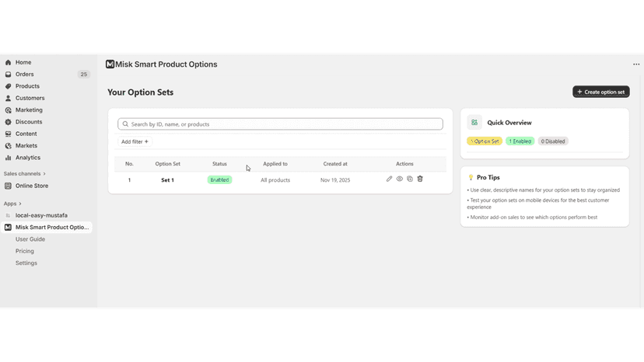
Task: Click the local-easy-mustafa app icon
Action: (x=9, y=215)
